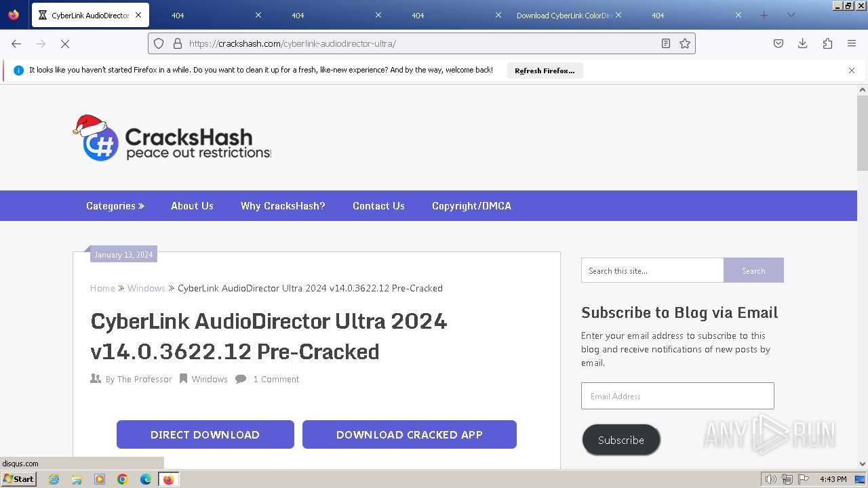The height and width of the screenshot is (488, 868).
Task: Launch Microsoft Edge from the taskbar
Action: coord(146,479)
